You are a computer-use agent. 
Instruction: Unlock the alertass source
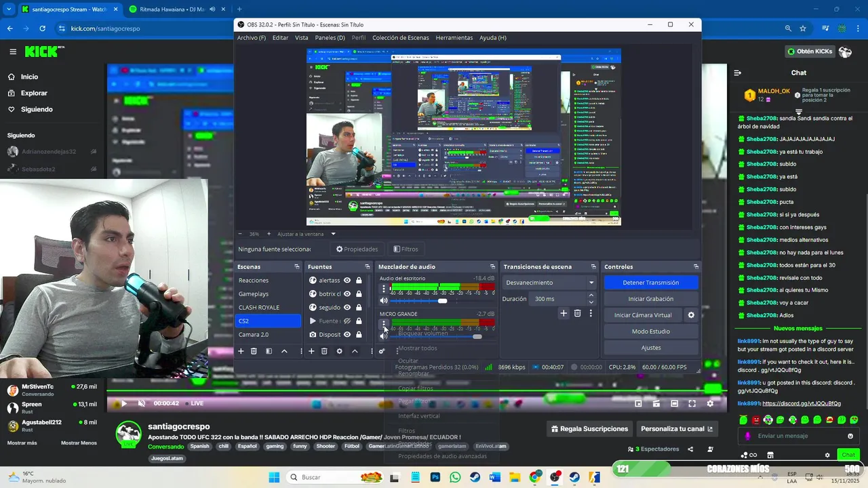click(x=359, y=280)
